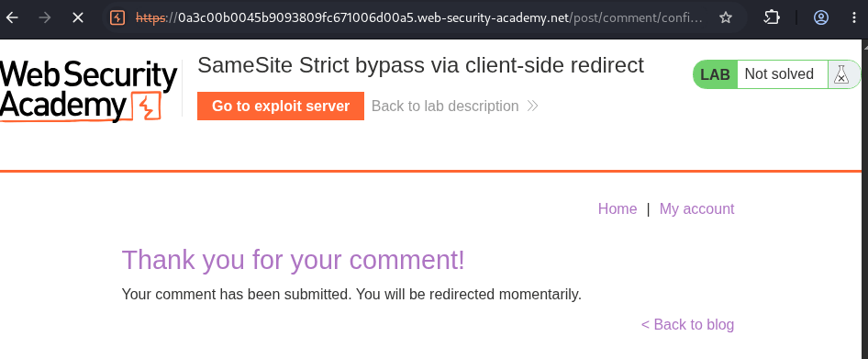
Task: Click the Not solved status label
Action: click(779, 74)
